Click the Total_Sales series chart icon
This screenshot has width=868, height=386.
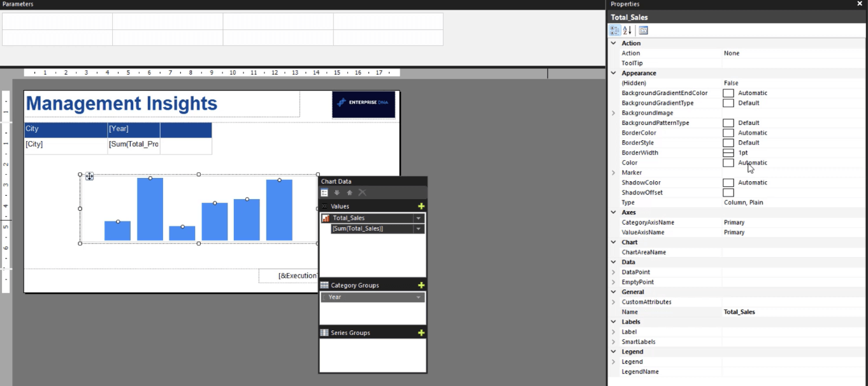pos(325,218)
